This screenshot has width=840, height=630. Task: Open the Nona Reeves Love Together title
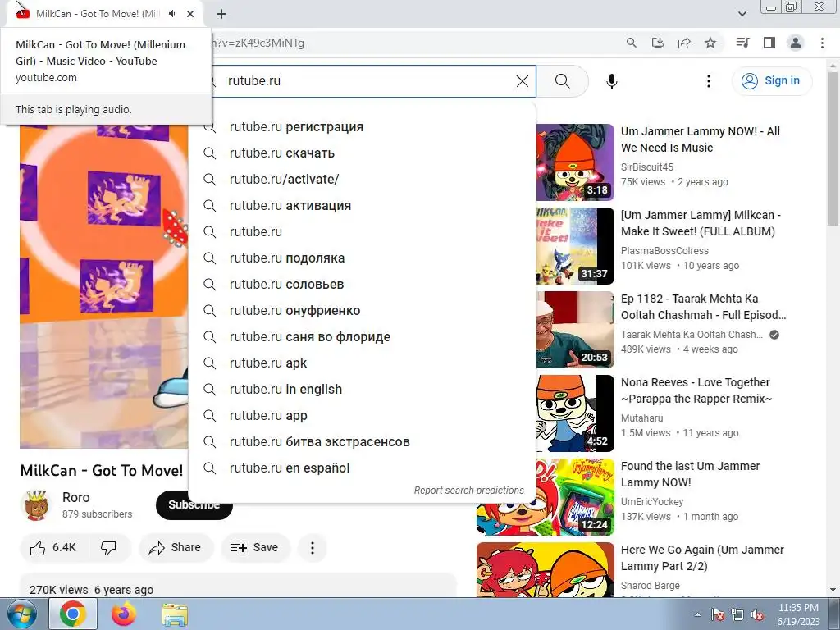696,390
